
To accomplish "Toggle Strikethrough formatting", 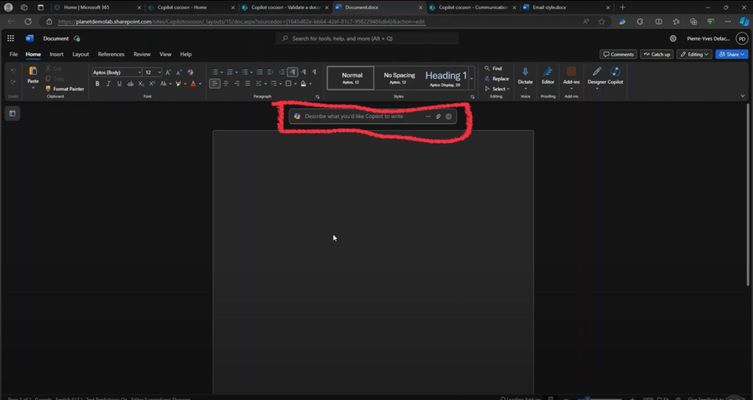I will click(x=130, y=84).
